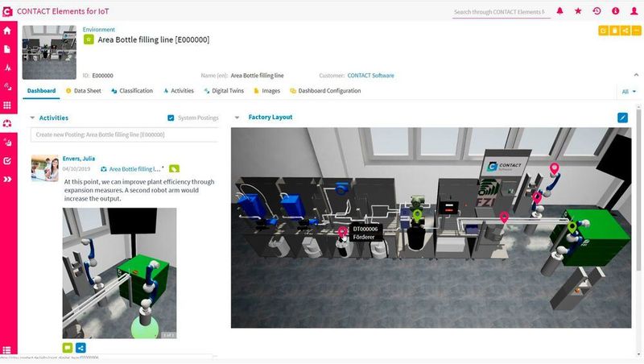Viewport: 644px width, 364px height.
Task: Click the green comment icon below the posting
Action: point(68,348)
